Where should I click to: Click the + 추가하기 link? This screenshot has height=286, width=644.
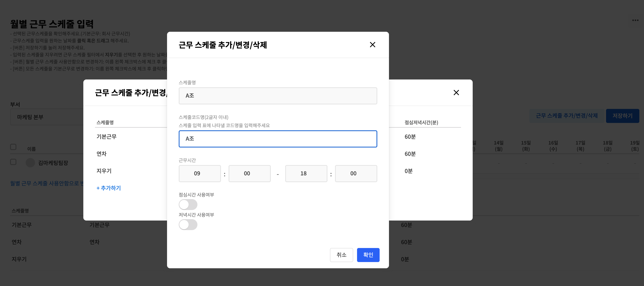coord(108,188)
